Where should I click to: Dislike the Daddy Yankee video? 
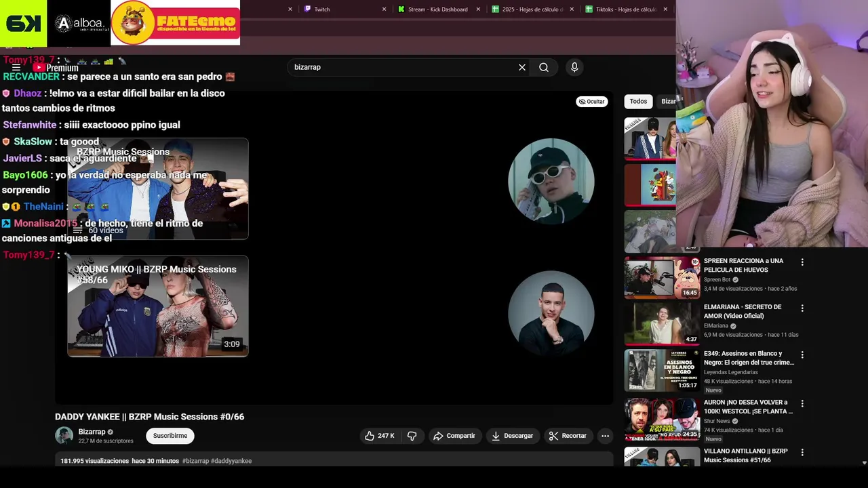point(412,436)
